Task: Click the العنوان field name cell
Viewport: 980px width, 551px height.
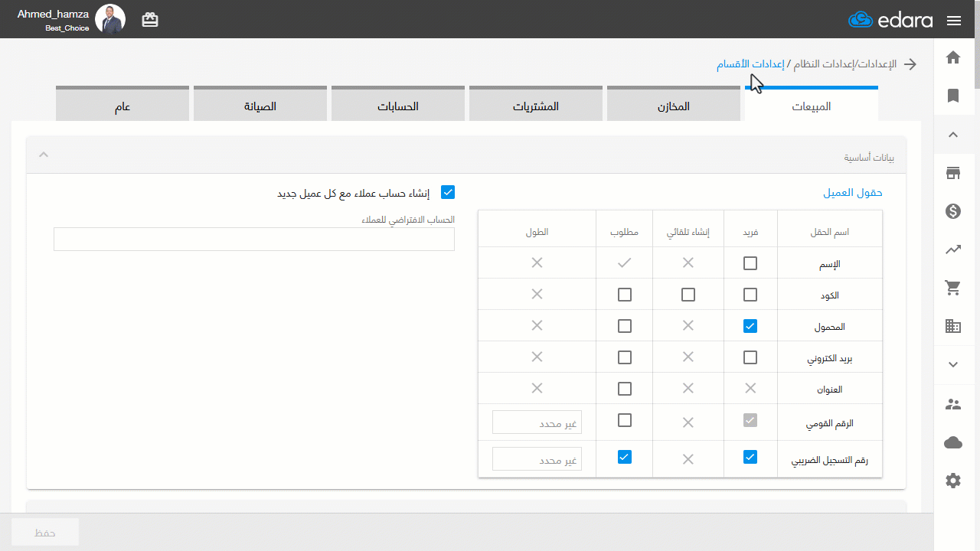Action: 830,390
